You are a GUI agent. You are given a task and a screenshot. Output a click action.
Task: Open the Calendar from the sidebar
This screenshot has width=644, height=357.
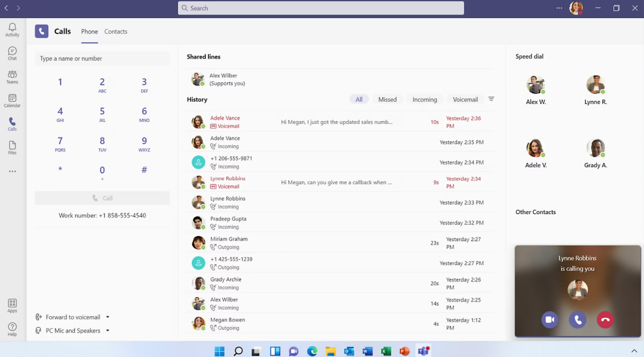click(x=12, y=101)
